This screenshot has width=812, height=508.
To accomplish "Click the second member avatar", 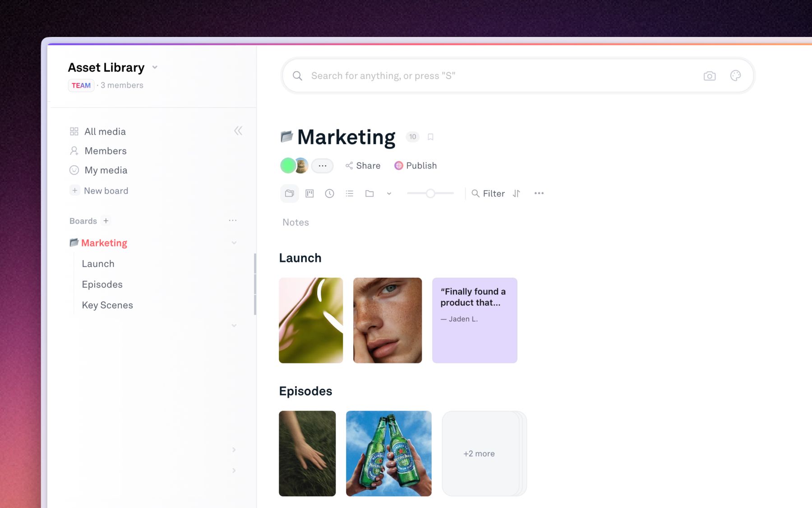I will tap(301, 166).
